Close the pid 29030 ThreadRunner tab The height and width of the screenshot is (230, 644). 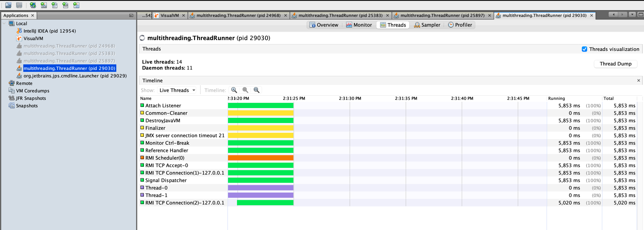tap(592, 15)
